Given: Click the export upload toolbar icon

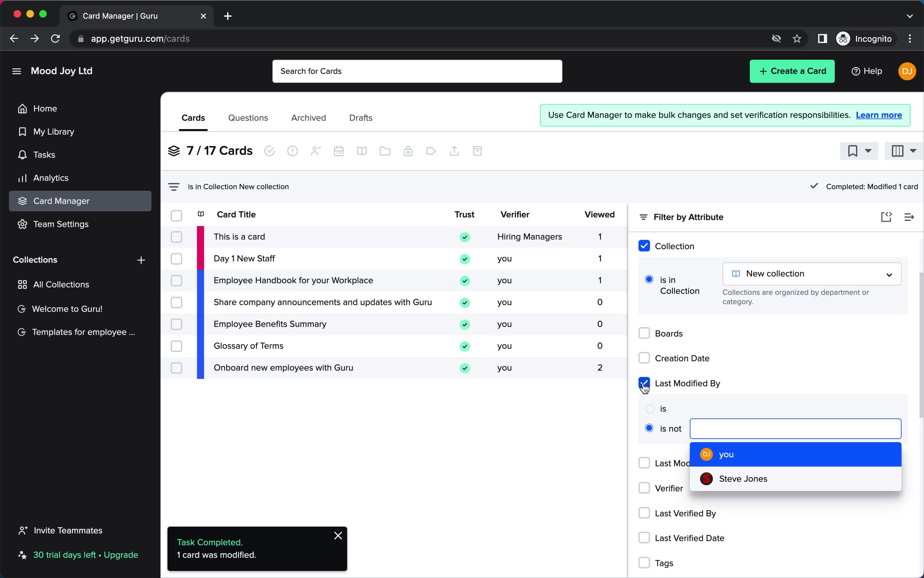Looking at the screenshot, I should pyautogui.click(x=454, y=151).
